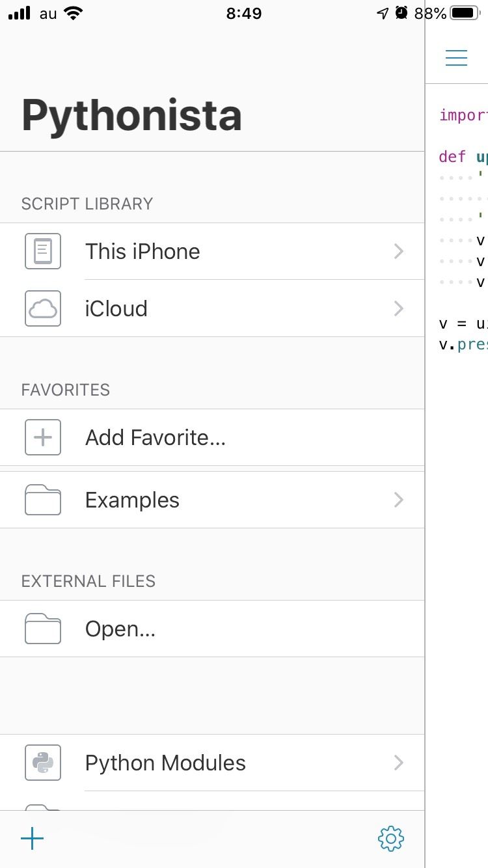488x868 pixels.
Task: Open the Python Modules row
Action: point(165,763)
